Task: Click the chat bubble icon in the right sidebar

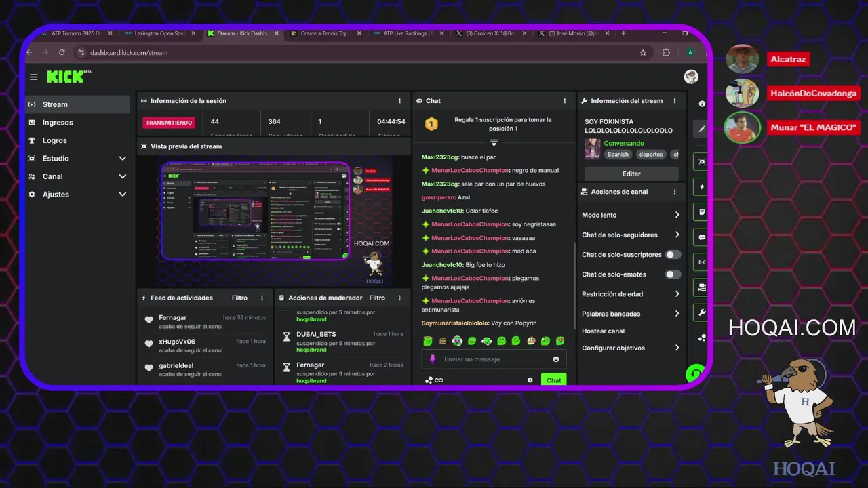Action: point(702,237)
